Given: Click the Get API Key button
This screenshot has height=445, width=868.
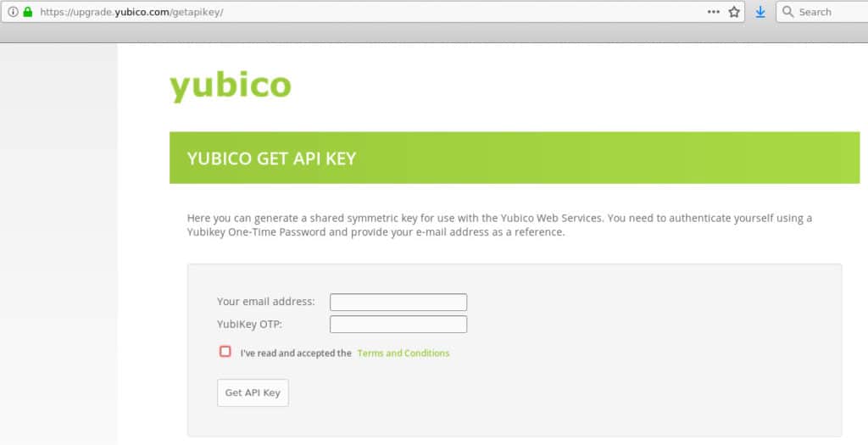Looking at the screenshot, I should click(x=253, y=393).
